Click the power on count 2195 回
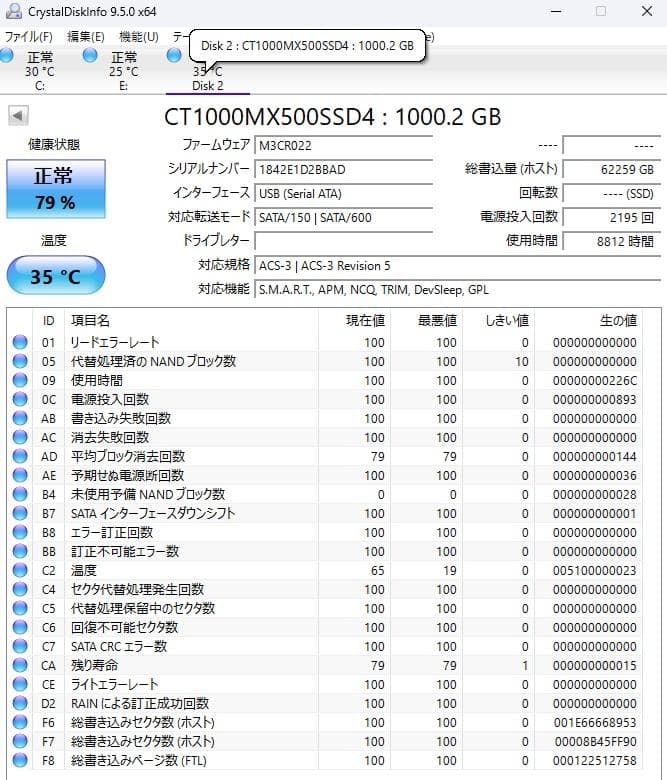 pyautogui.click(x=611, y=217)
